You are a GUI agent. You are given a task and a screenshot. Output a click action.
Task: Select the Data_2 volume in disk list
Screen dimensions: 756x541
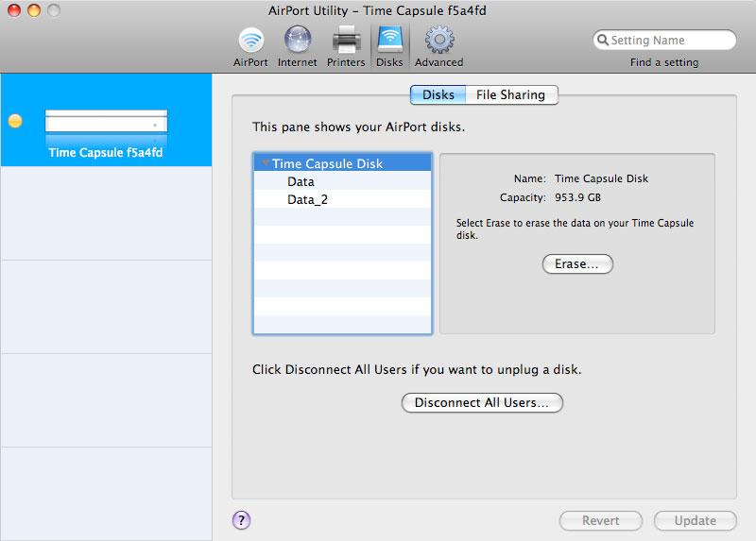(x=342, y=199)
